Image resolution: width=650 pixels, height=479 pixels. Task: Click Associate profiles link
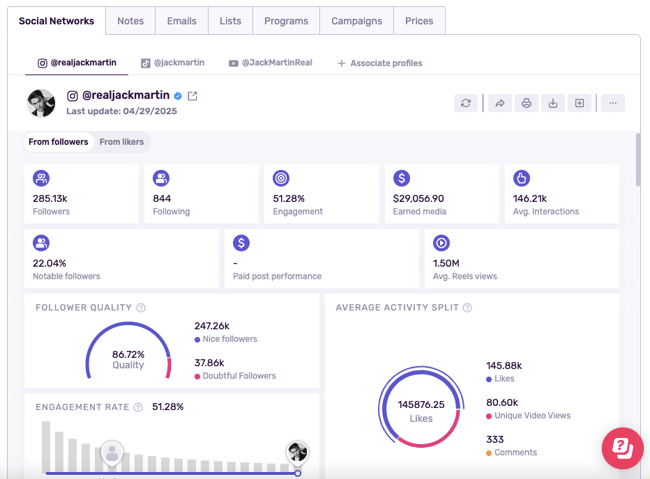pos(379,63)
